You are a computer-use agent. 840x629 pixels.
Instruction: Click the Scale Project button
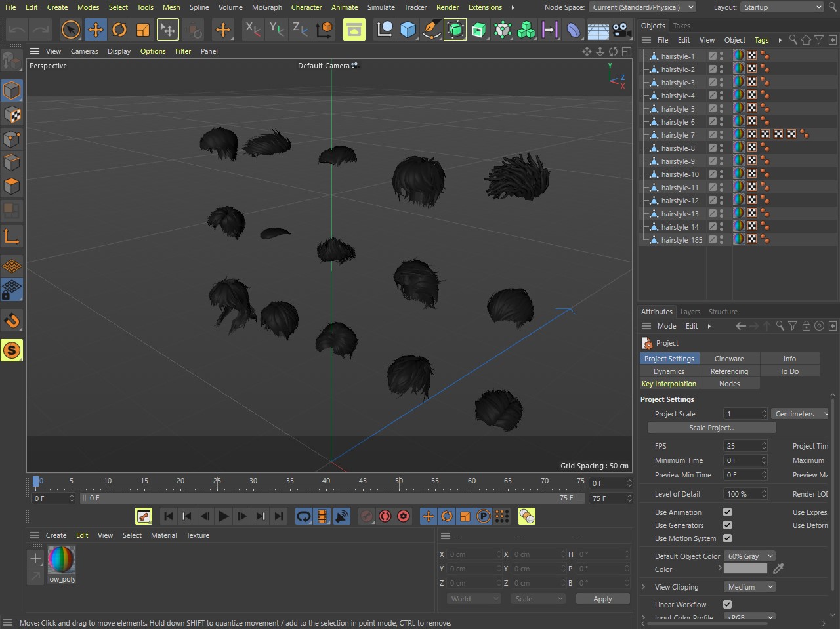(x=711, y=428)
